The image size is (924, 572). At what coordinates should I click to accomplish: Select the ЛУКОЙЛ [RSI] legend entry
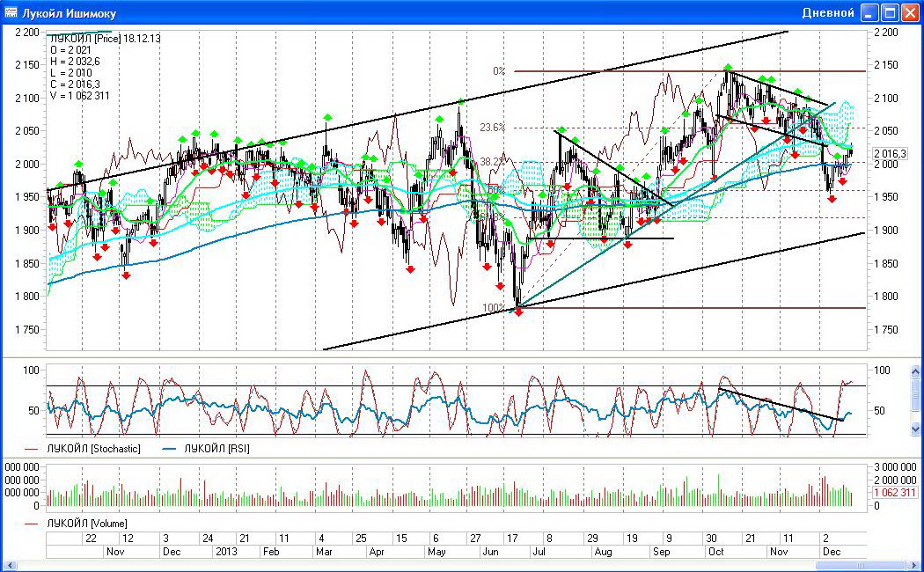[206, 449]
